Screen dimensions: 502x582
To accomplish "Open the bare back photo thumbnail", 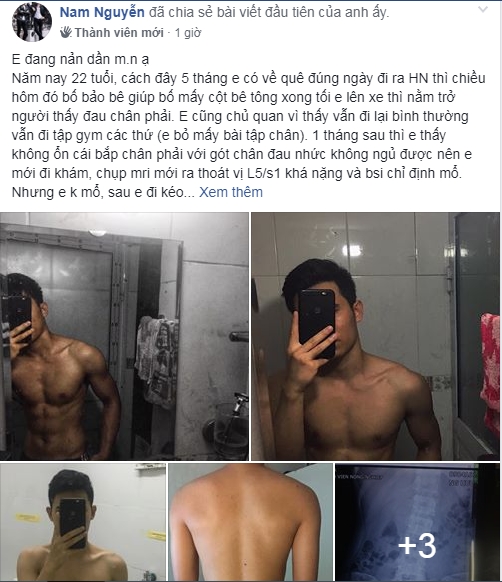I will click(250, 522).
